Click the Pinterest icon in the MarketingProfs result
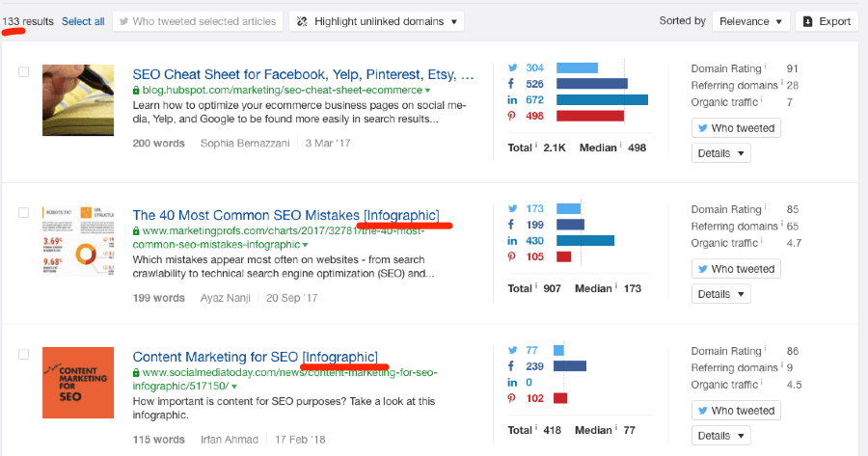 tap(511, 256)
